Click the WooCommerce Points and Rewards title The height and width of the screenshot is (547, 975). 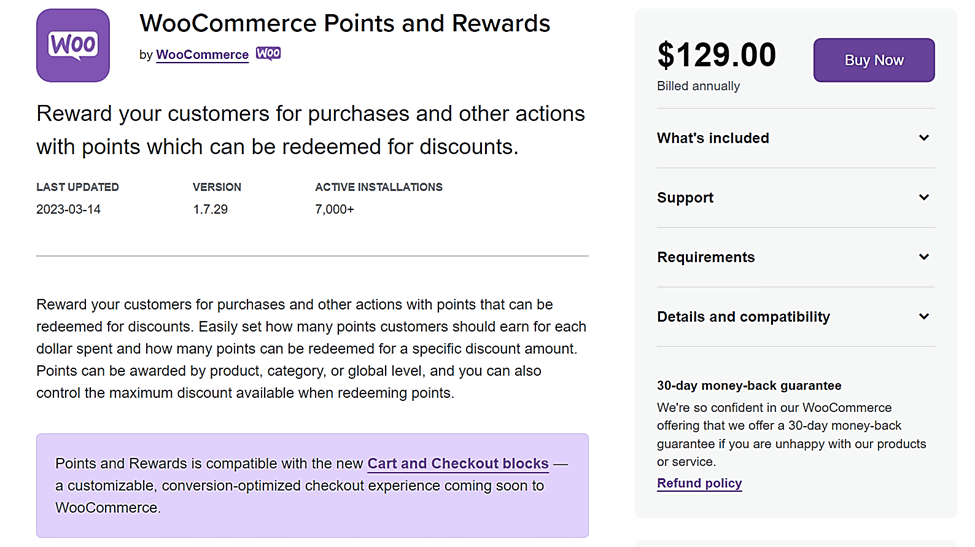coord(345,23)
